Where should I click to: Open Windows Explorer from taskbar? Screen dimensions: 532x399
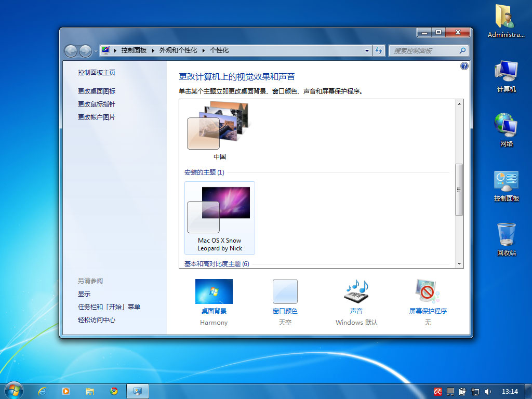89,391
